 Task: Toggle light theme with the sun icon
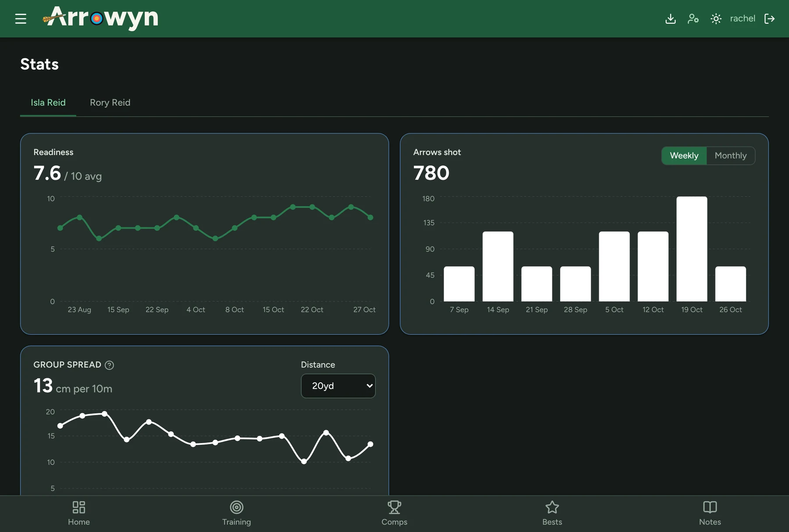pos(716,18)
